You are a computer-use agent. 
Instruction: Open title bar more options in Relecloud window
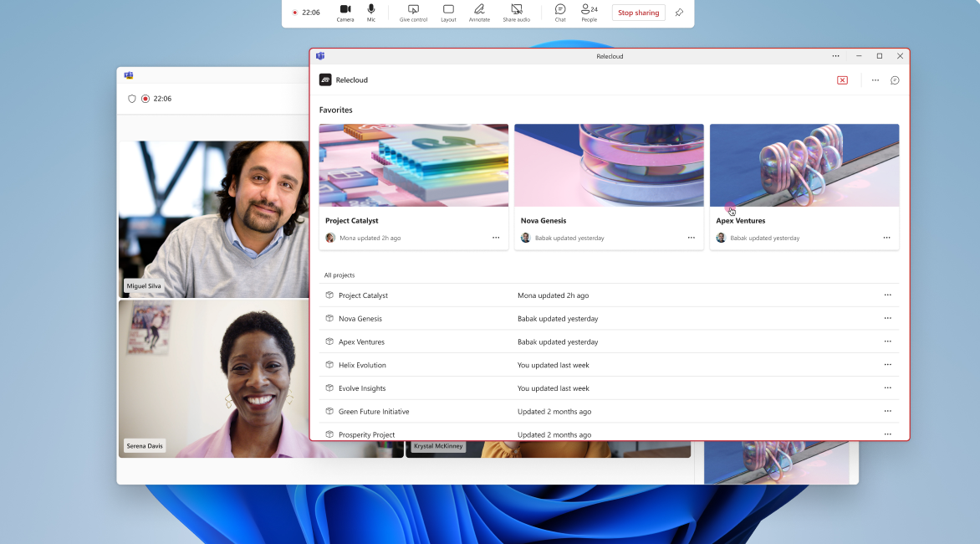(835, 56)
